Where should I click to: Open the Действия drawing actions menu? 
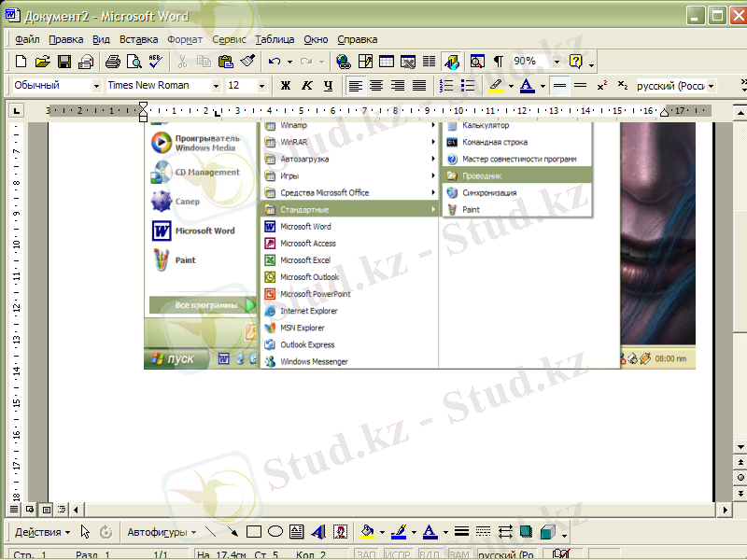tap(42, 532)
